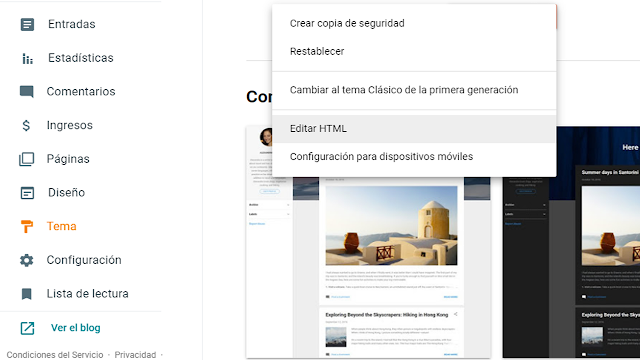Open Configuración from the sidebar
640x360 pixels.
tap(84, 260)
